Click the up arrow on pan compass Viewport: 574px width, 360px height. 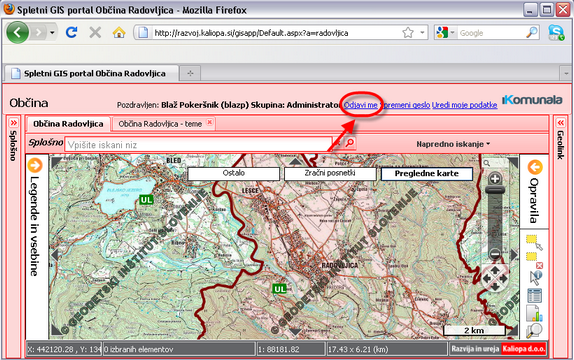click(495, 270)
